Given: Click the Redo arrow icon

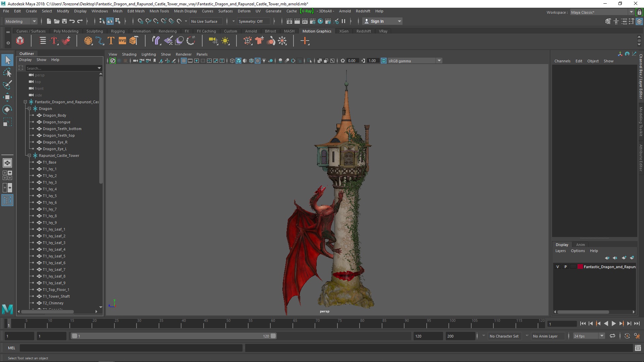Looking at the screenshot, I should pos(80,21).
